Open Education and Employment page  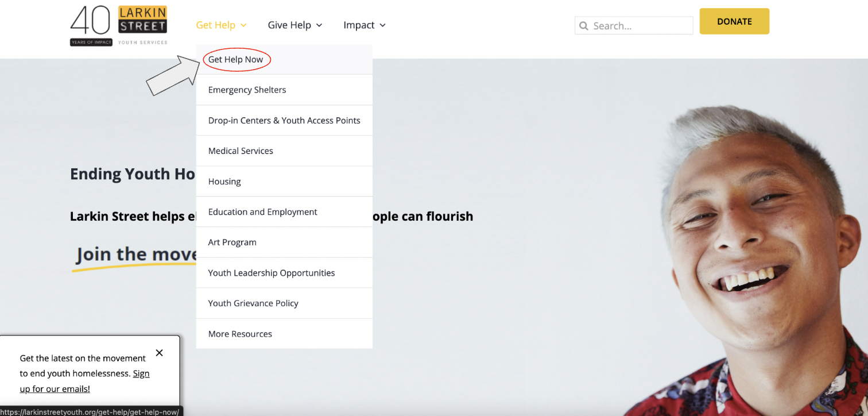click(262, 212)
